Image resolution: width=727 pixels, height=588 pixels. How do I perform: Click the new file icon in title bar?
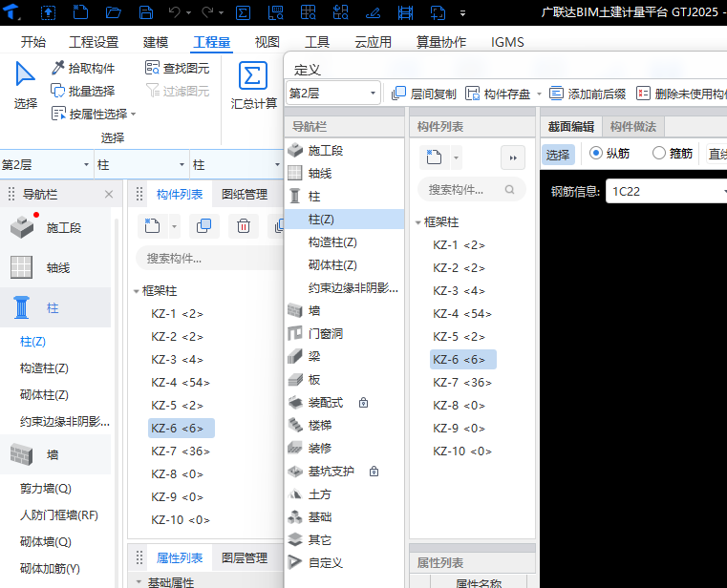coord(80,12)
